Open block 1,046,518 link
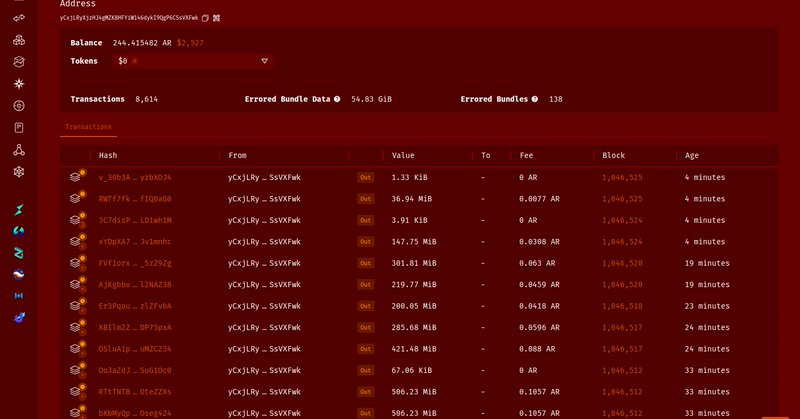 point(622,306)
